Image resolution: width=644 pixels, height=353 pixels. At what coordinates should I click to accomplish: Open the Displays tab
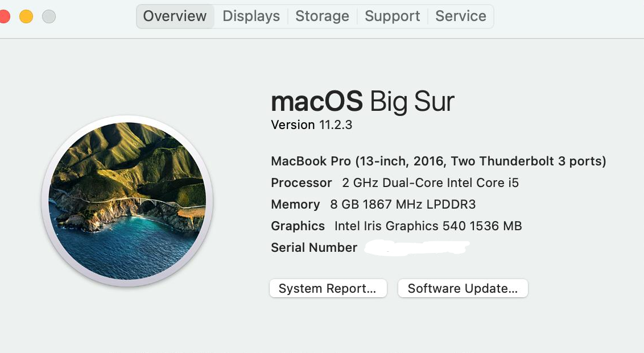[251, 16]
